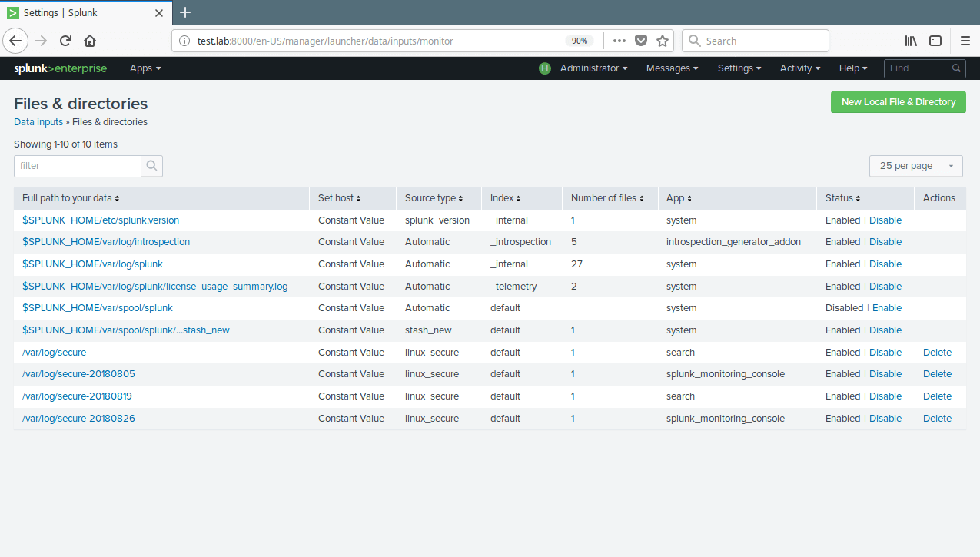Delete the /var/log/secure-20180819 input
This screenshot has height=557, width=980.
pyautogui.click(x=937, y=396)
